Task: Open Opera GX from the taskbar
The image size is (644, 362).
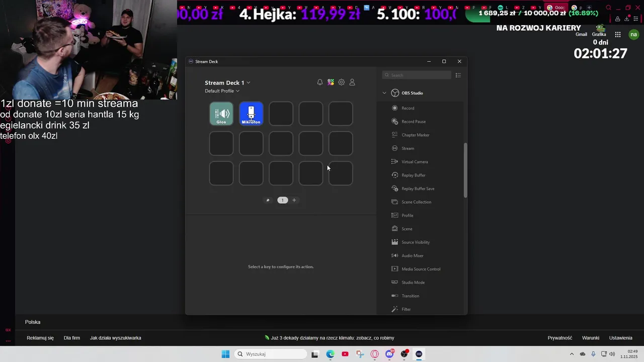Action: click(x=374, y=354)
